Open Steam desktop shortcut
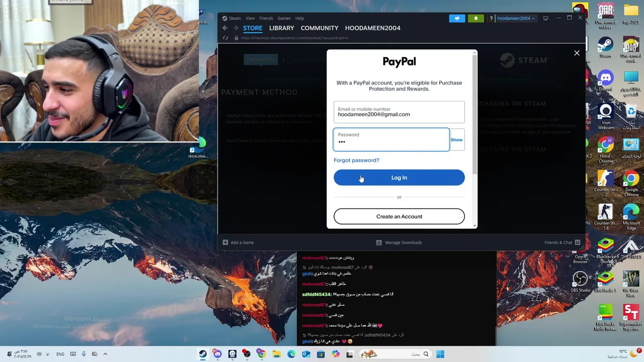The height and width of the screenshot is (362, 644). click(x=605, y=47)
